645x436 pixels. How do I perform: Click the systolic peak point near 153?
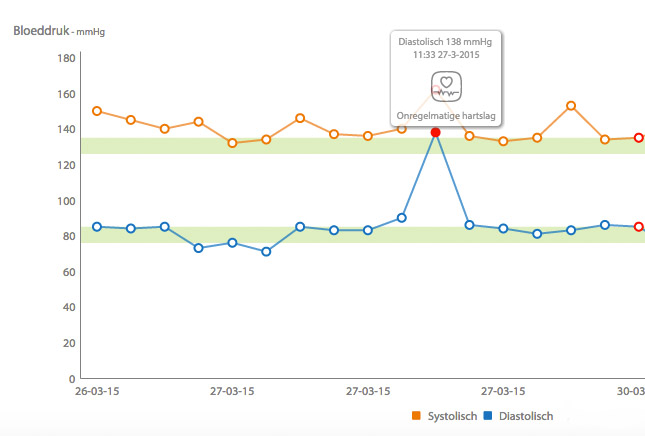(x=571, y=106)
